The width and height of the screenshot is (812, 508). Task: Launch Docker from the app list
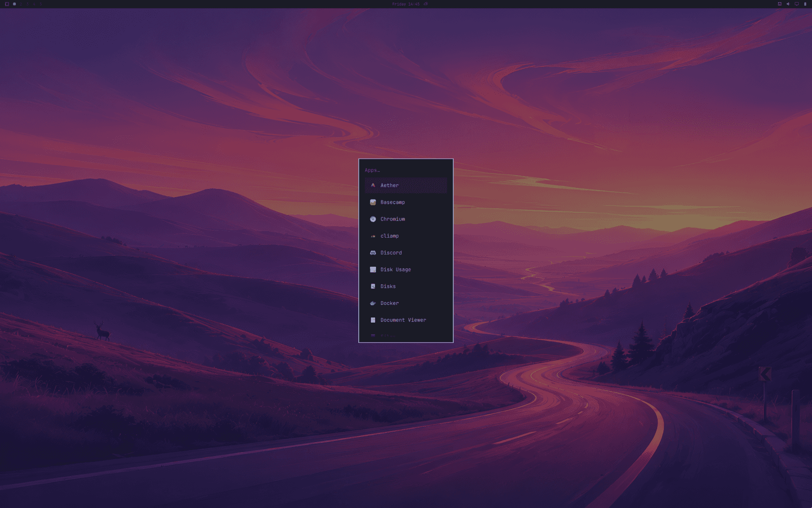point(406,303)
